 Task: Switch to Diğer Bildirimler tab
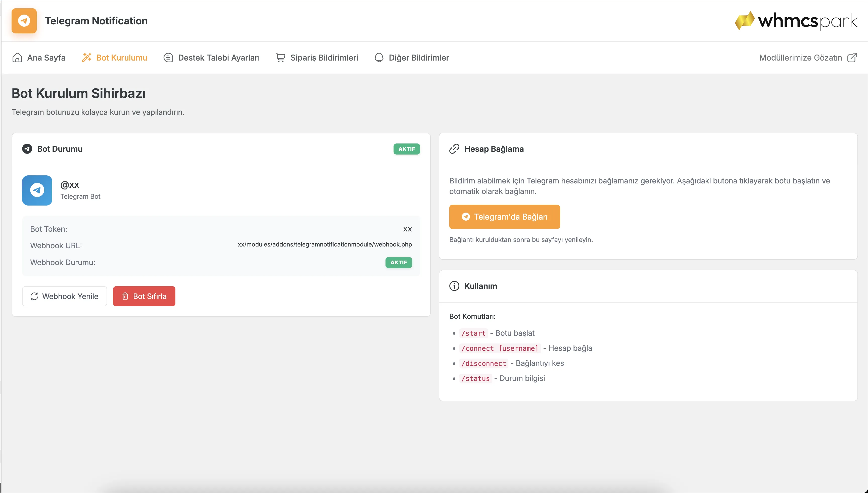tap(412, 58)
